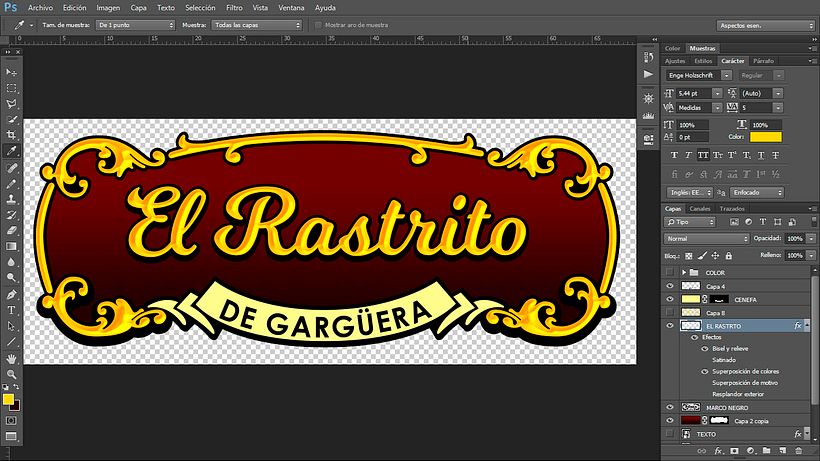Open the 'Medidas' kerning dropdown
820x461 pixels.
pyautogui.click(x=717, y=108)
